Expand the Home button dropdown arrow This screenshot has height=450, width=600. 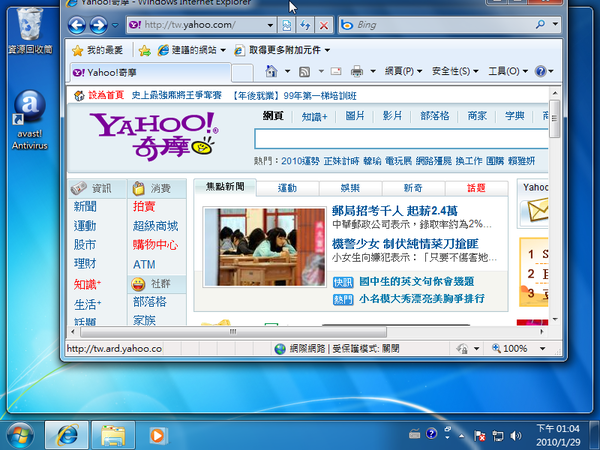coord(287,71)
